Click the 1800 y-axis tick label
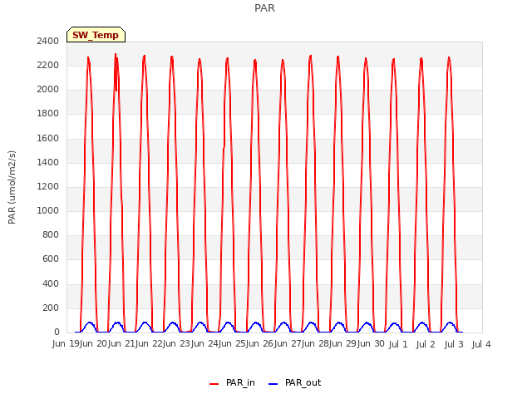532x399 pixels. pyautogui.click(x=48, y=114)
